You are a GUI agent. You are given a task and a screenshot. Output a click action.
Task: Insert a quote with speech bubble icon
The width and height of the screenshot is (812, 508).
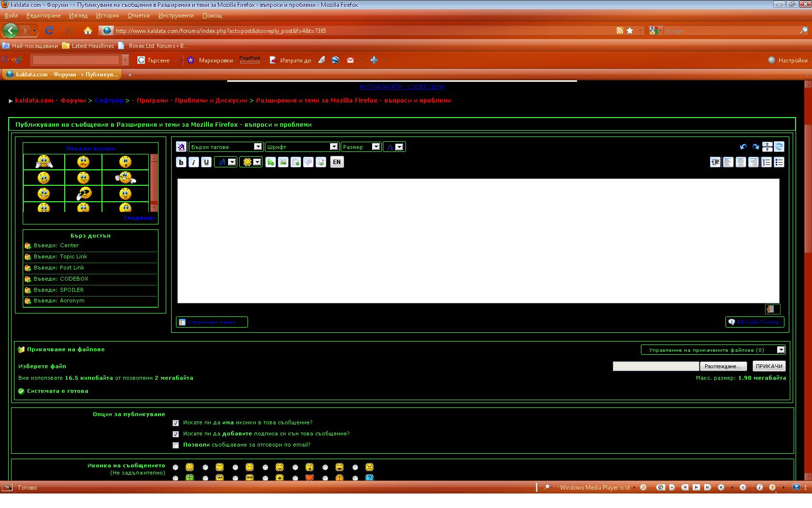pos(308,162)
